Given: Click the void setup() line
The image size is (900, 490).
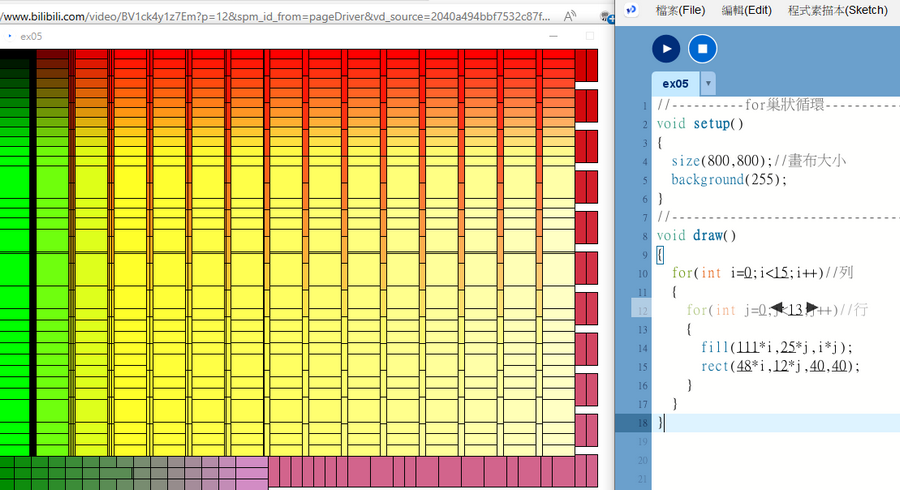Looking at the screenshot, I should click(700, 123).
